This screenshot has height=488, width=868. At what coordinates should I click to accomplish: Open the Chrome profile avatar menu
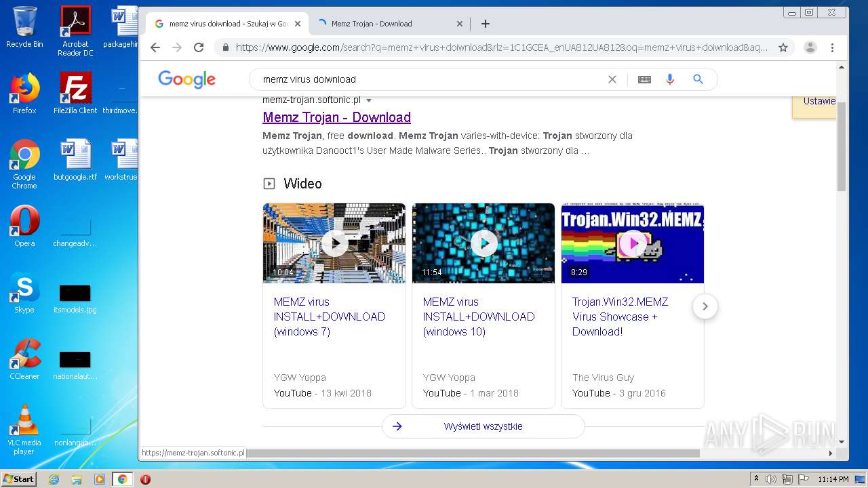click(810, 47)
